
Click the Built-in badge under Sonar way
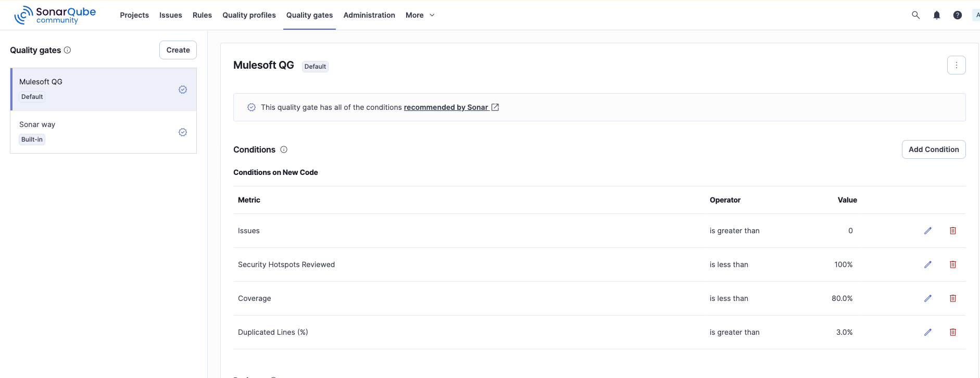pyautogui.click(x=32, y=140)
